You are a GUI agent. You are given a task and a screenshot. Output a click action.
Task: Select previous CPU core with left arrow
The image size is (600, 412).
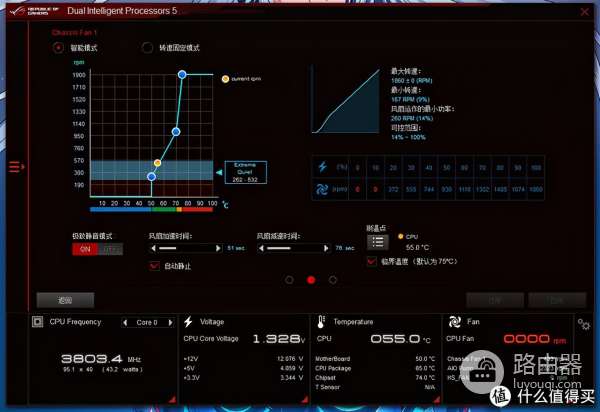pyautogui.click(x=125, y=322)
